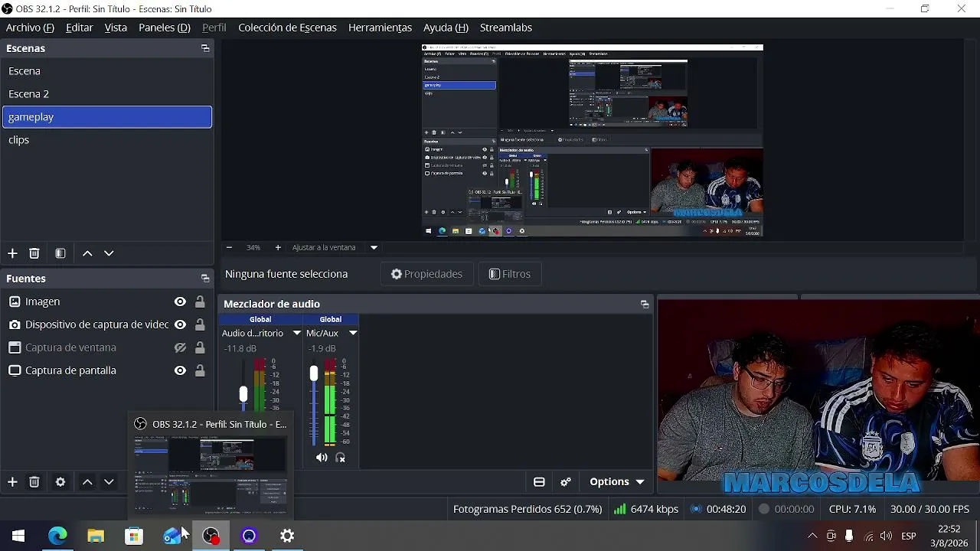The image size is (980, 551).
Task: Open the Windows Start menu
Action: pyautogui.click(x=18, y=536)
